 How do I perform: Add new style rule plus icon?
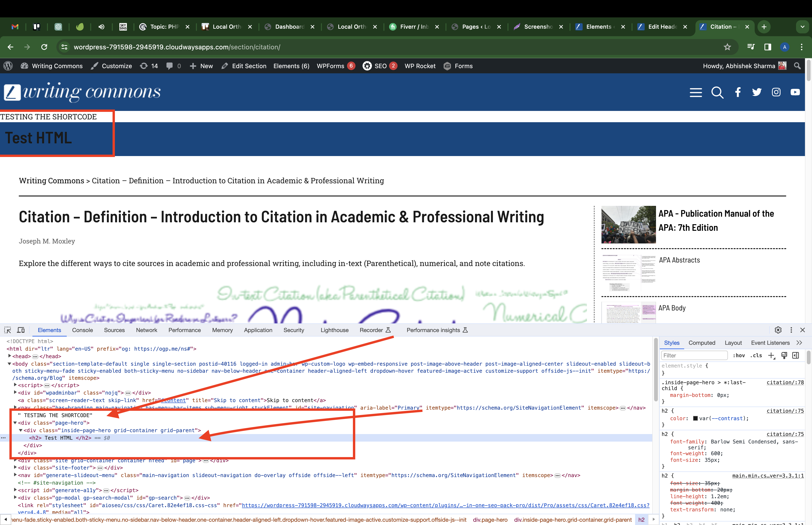click(x=771, y=356)
